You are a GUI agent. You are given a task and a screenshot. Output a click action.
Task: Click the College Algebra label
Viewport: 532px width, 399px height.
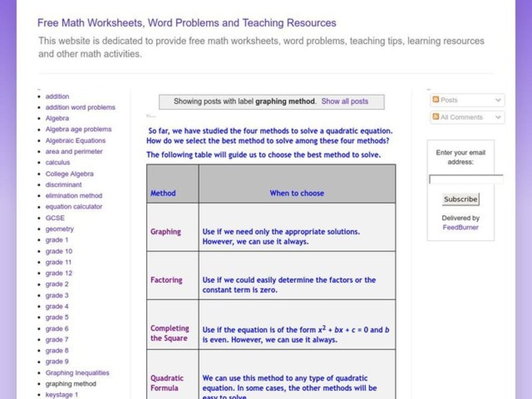pos(69,174)
